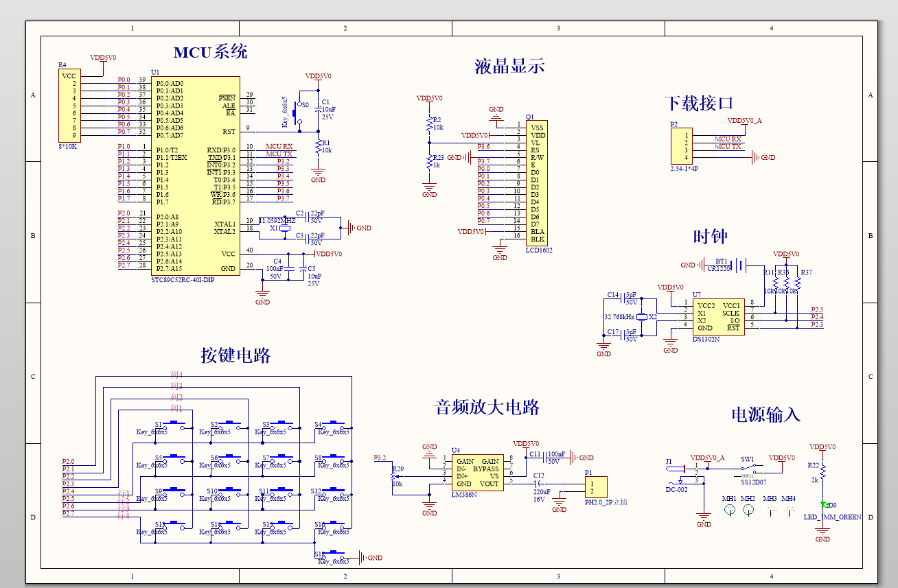Select speaker connector P1 block
The width and height of the screenshot is (898, 588).
coord(596,487)
